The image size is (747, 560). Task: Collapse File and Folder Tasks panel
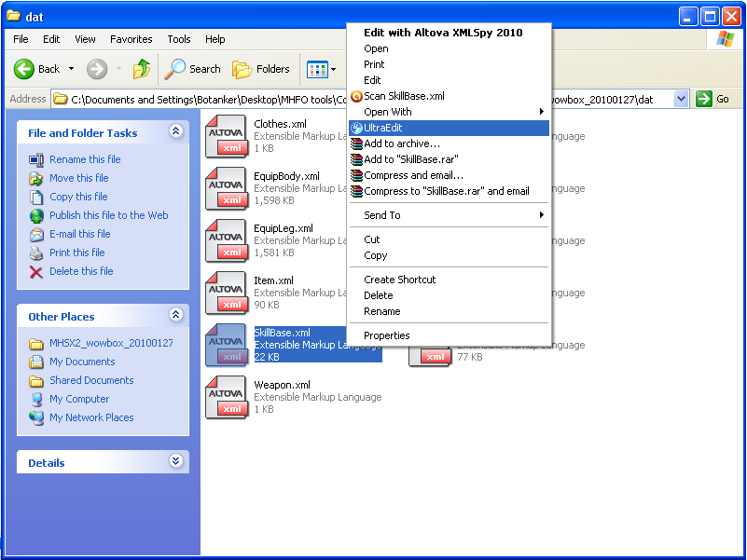click(x=176, y=131)
